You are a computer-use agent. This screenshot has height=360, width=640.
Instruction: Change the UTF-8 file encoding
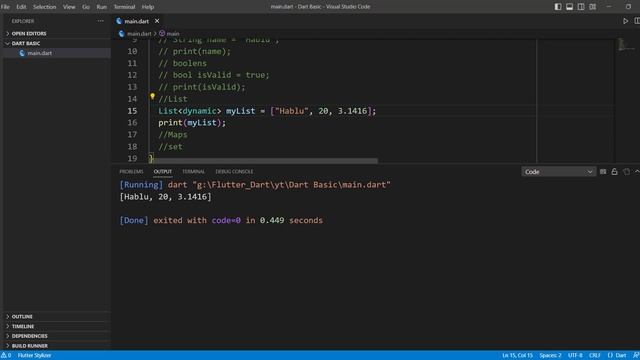(575, 356)
